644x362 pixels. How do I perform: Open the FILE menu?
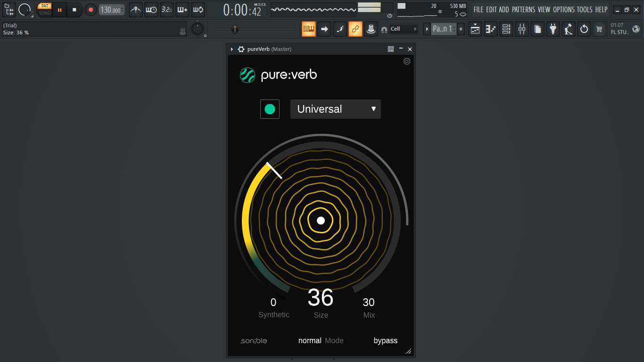479,9
